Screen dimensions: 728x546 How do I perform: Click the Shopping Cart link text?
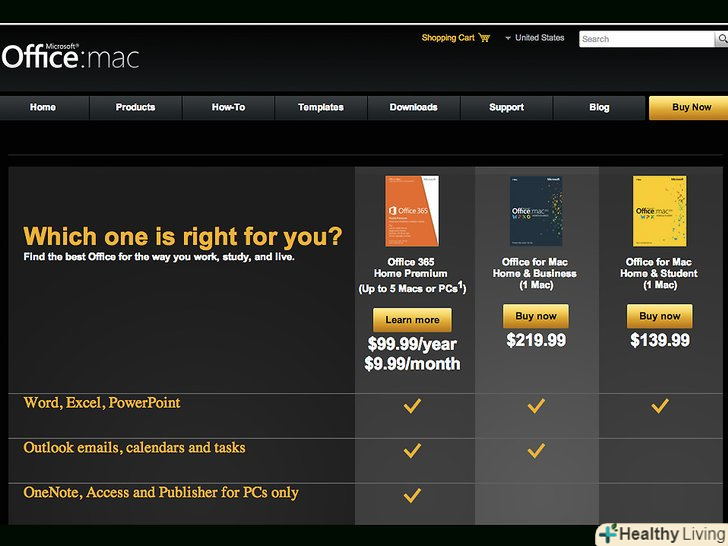point(448,38)
